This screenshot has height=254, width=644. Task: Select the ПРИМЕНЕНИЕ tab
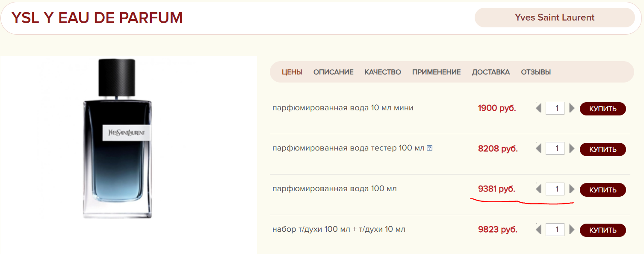(437, 72)
